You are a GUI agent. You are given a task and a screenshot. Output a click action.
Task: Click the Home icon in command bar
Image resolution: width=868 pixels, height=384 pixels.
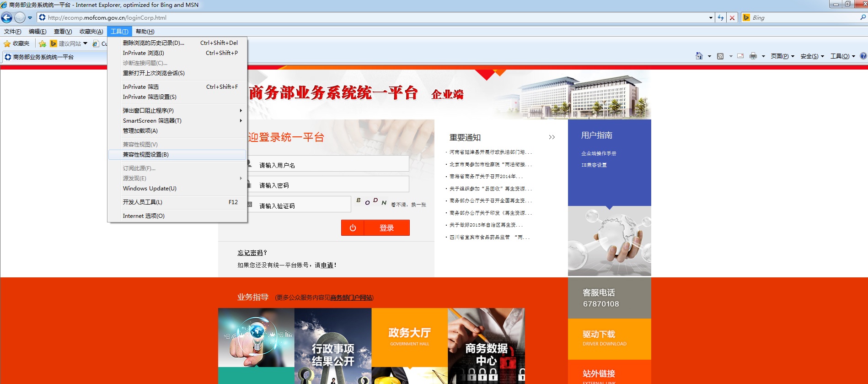coord(699,56)
